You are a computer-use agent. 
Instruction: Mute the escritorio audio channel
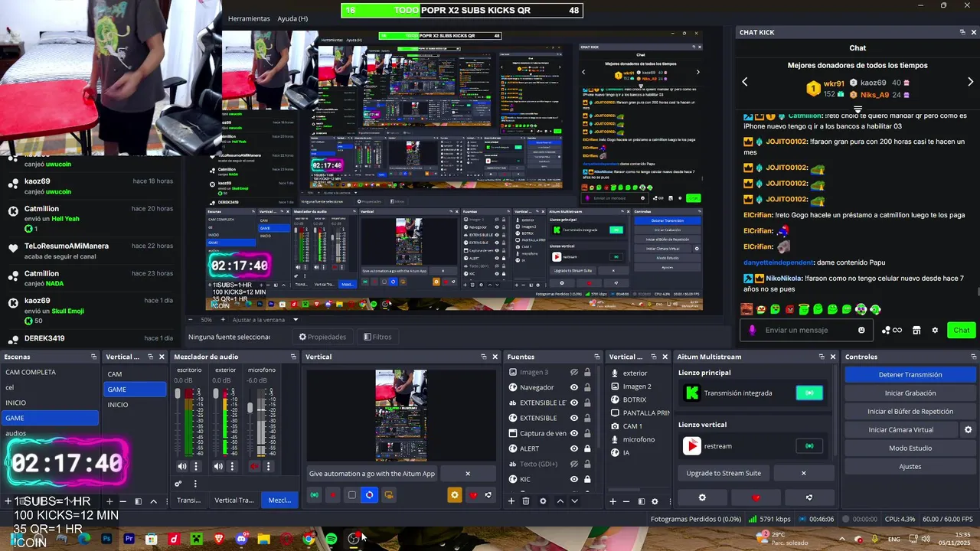click(182, 466)
